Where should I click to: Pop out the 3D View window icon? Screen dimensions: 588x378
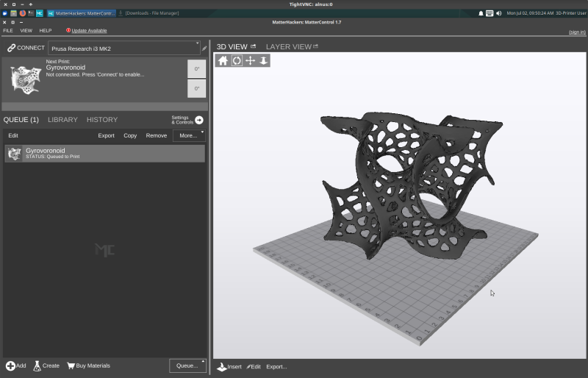(x=254, y=46)
